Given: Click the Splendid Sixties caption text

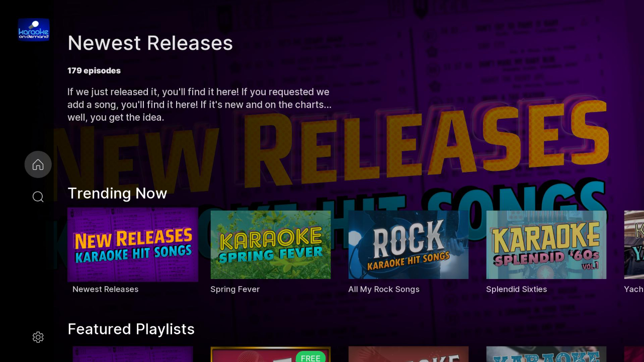Looking at the screenshot, I should click(x=516, y=289).
